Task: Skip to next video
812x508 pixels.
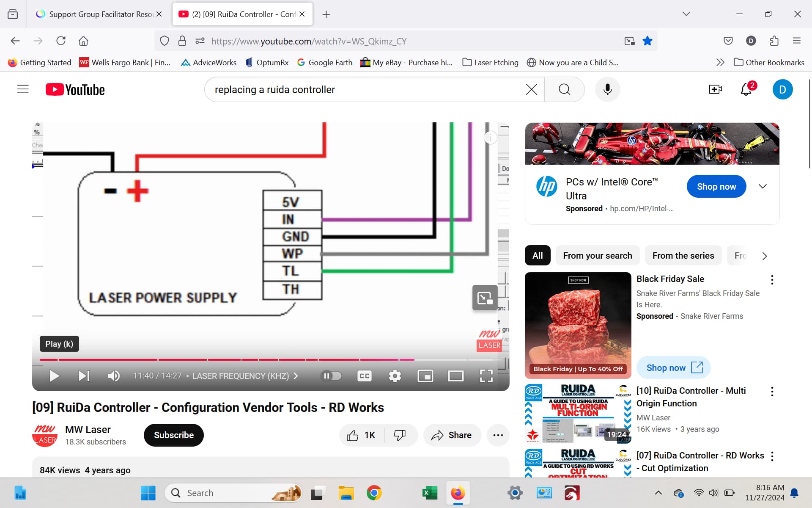Action: 84,376
